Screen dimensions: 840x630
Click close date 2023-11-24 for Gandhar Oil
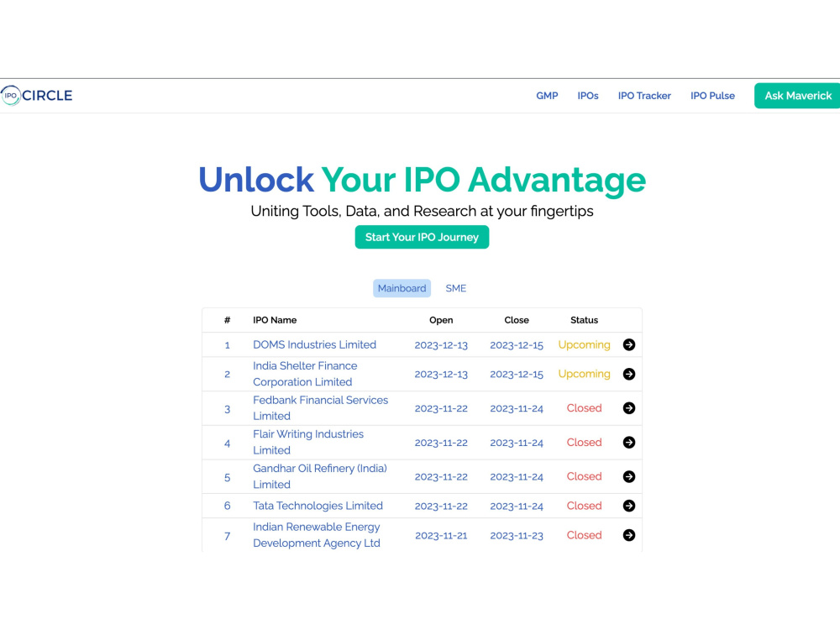(x=517, y=477)
